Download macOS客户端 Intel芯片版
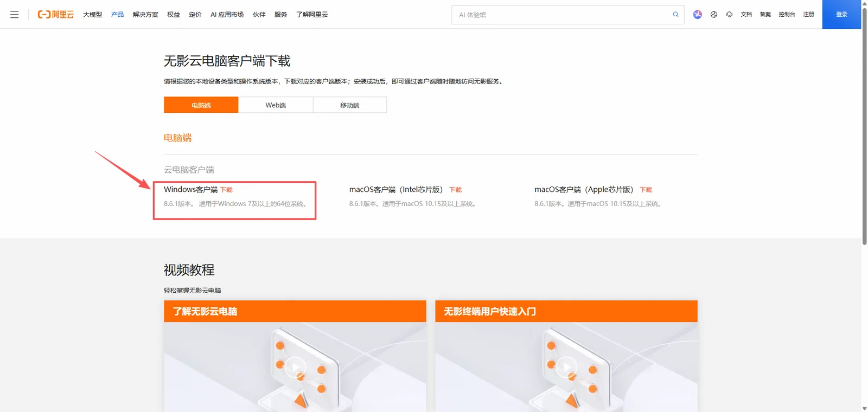Viewport: 868px width, 412px height. [x=456, y=190]
